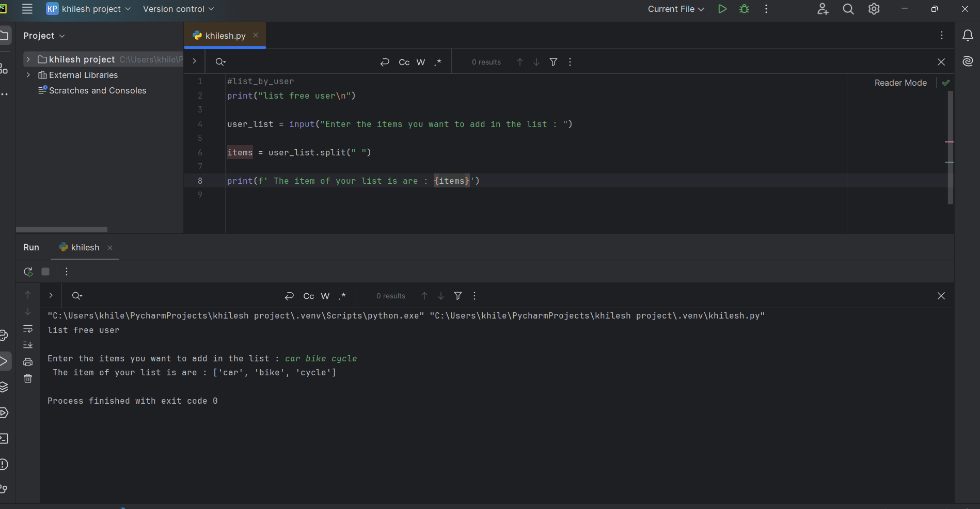
Task: Expand replace field in editor search
Action: click(x=194, y=61)
